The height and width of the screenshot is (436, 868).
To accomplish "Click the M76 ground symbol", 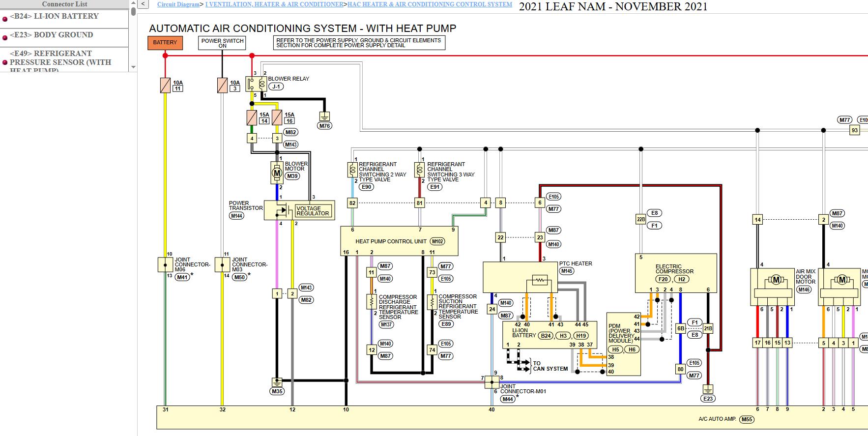I will coord(324,116).
